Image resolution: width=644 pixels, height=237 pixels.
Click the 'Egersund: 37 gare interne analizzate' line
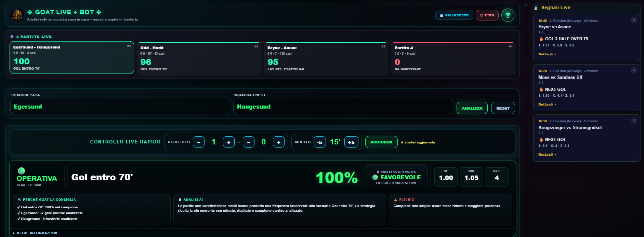[50, 213]
